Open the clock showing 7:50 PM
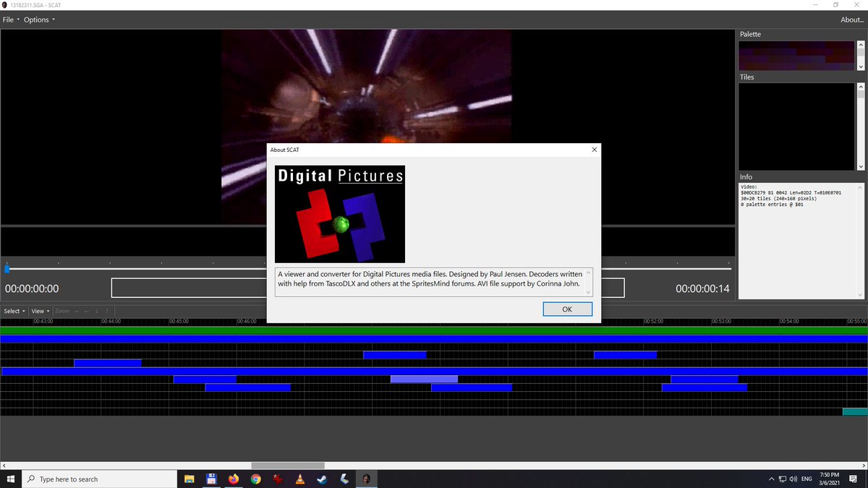Screen dimensions: 868x488 click(829, 479)
